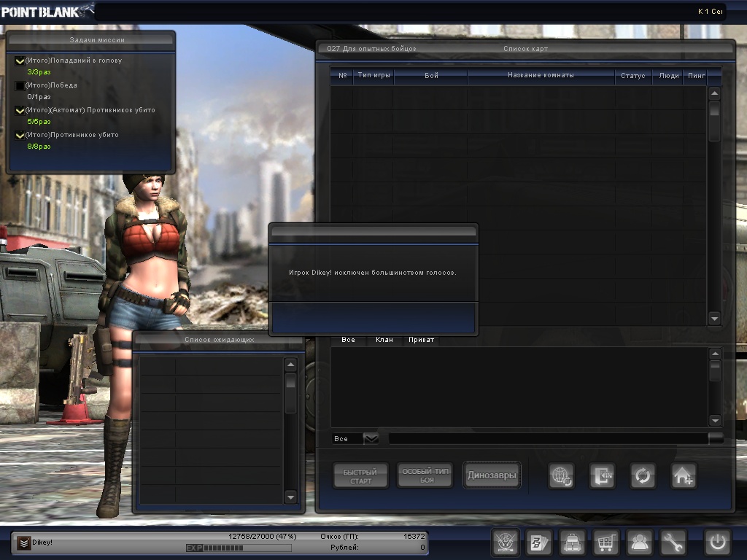Viewport: 747px width, 560px height.
Task: Open settings with the wrench icon
Action: tap(673, 543)
